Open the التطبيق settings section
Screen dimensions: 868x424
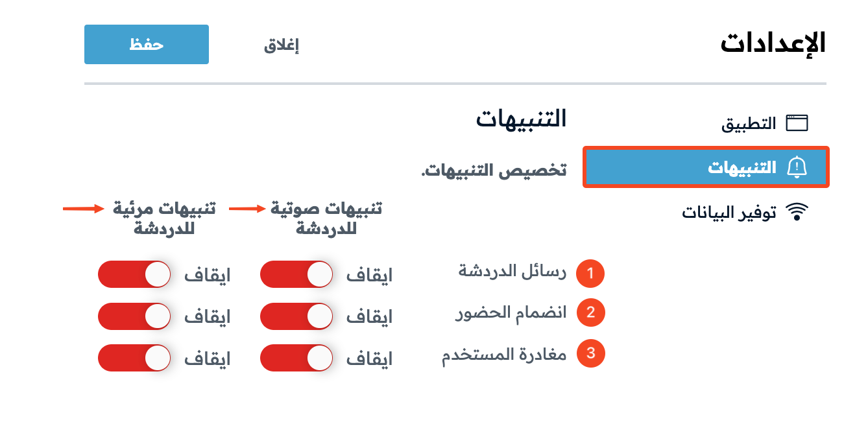pos(765,123)
